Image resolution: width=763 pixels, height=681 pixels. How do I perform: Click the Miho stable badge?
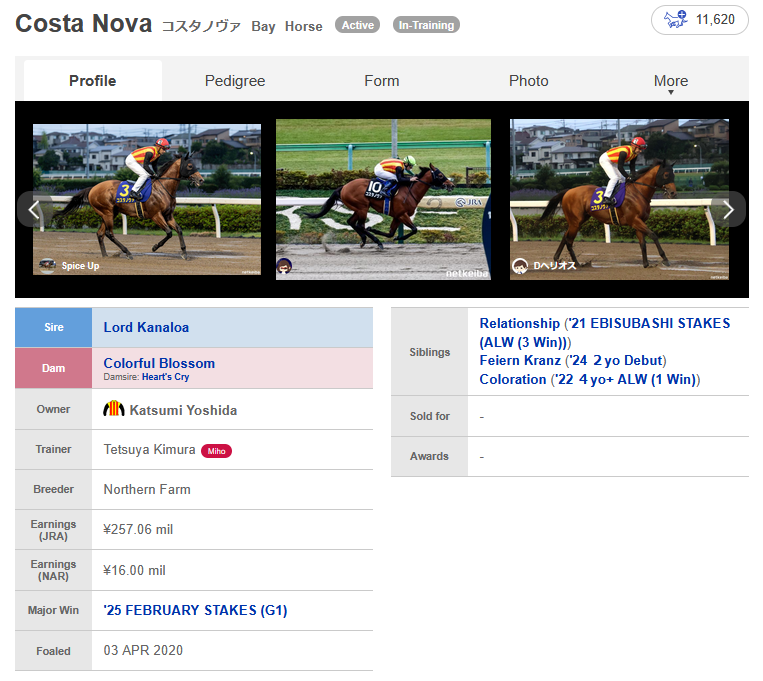(x=217, y=451)
